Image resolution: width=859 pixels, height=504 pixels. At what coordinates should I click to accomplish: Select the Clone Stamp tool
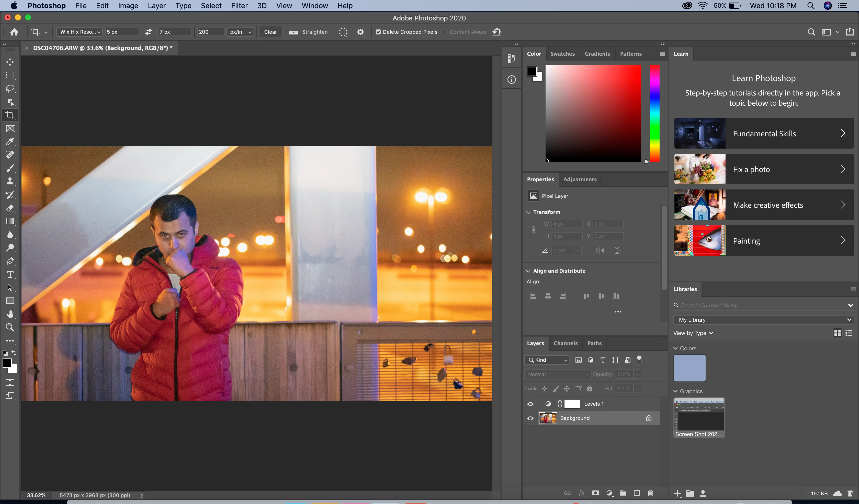(x=10, y=182)
